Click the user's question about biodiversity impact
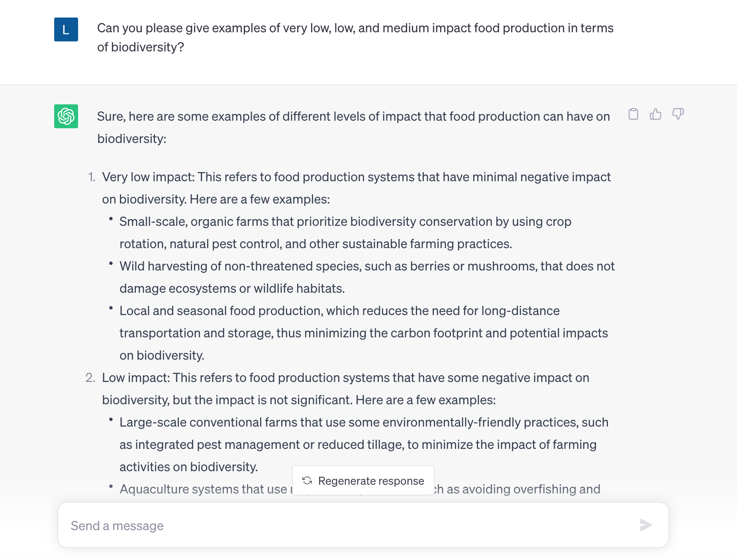The height and width of the screenshot is (560, 737). [355, 37]
